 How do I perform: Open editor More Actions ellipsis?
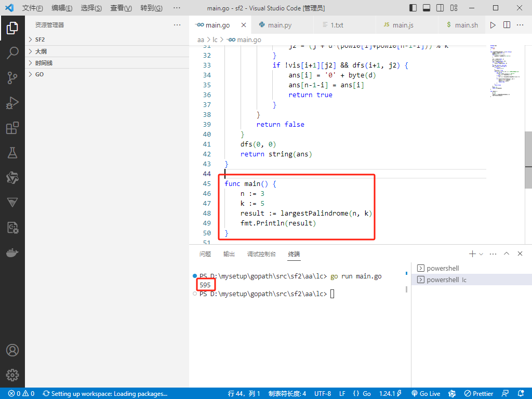click(x=520, y=25)
